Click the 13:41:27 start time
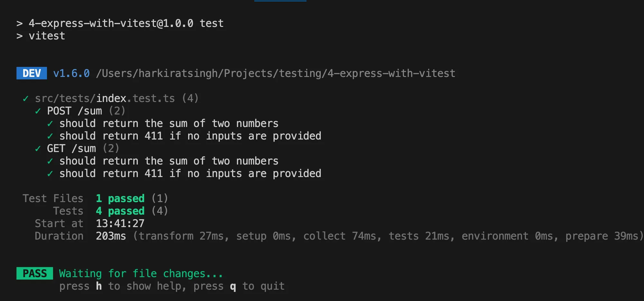644x301 pixels. click(x=120, y=224)
